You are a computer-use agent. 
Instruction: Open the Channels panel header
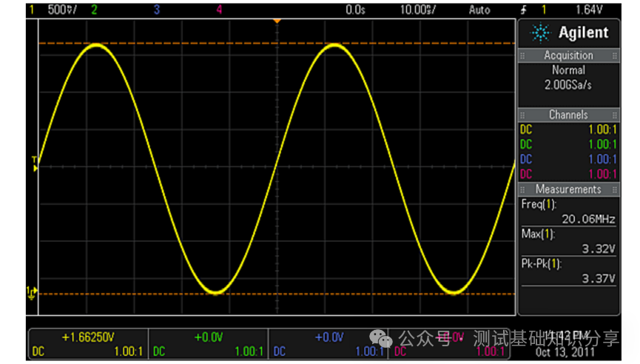pos(568,115)
